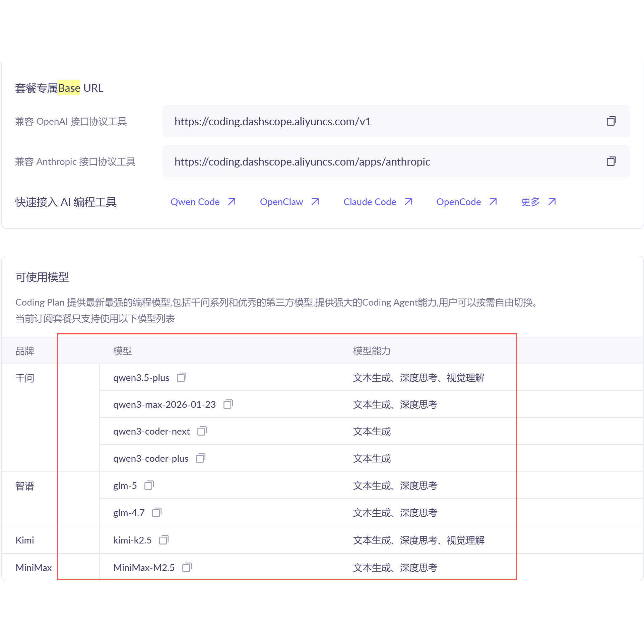Image resolution: width=644 pixels, height=644 pixels.
Task: Copy the Anthropic-compatible base URL
Action: point(611,161)
